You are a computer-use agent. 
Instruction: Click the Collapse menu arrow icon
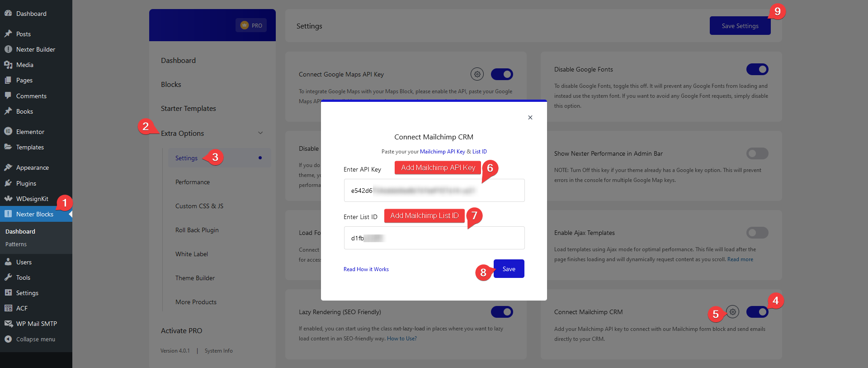pos(8,339)
